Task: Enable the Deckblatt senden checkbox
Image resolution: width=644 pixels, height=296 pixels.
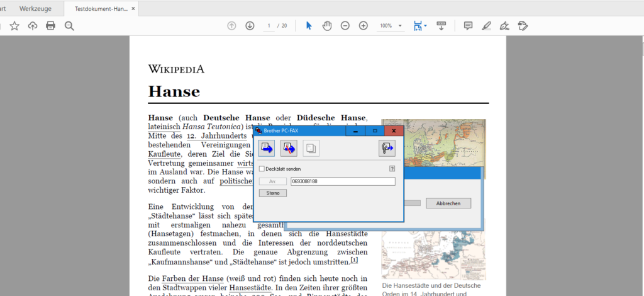Action: 262,169
